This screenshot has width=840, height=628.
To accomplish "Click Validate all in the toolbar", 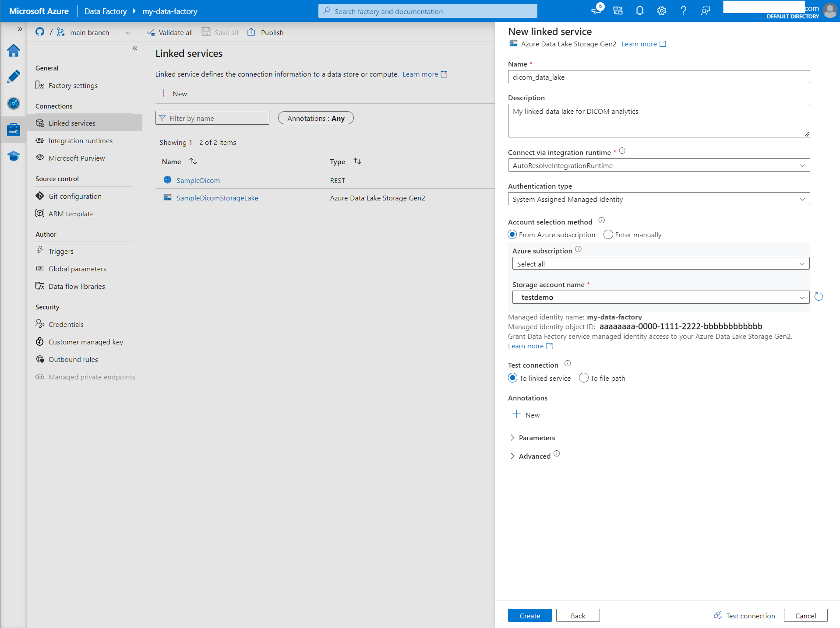I will click(x=169, y=32).
